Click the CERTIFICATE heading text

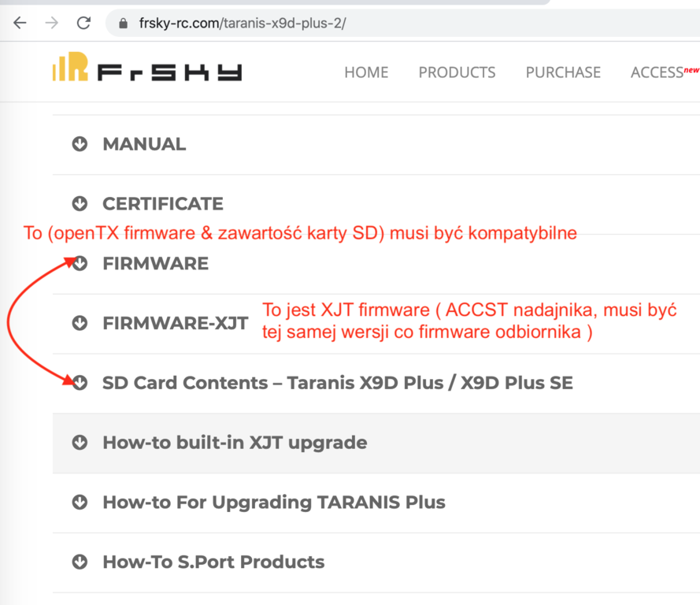coord(163,204)
